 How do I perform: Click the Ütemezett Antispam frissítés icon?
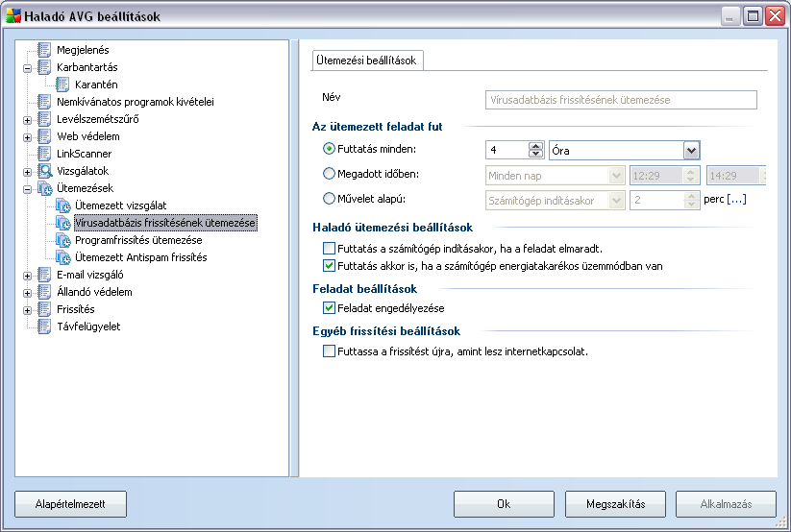tap(63, 257)
